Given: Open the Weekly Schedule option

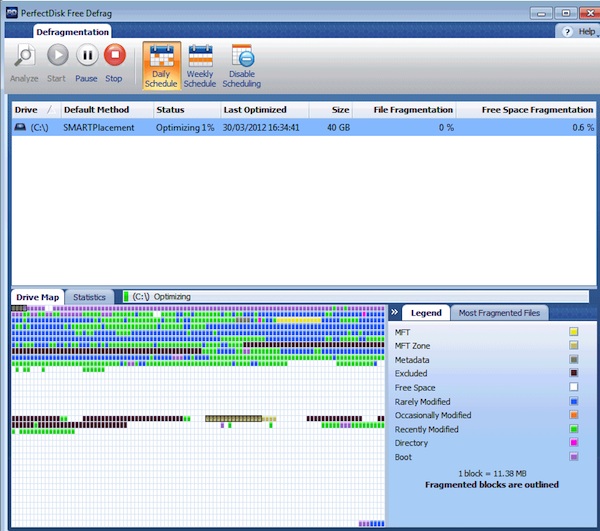Looking at the screenshot, I should point(200,65).
